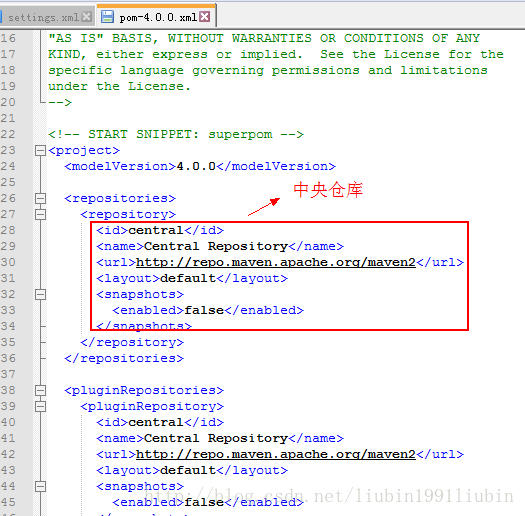The image size is (525, 516).
Task: Click 'Central Repository' name on line 41
Action: pyautogui.click(x=216, y=438)
